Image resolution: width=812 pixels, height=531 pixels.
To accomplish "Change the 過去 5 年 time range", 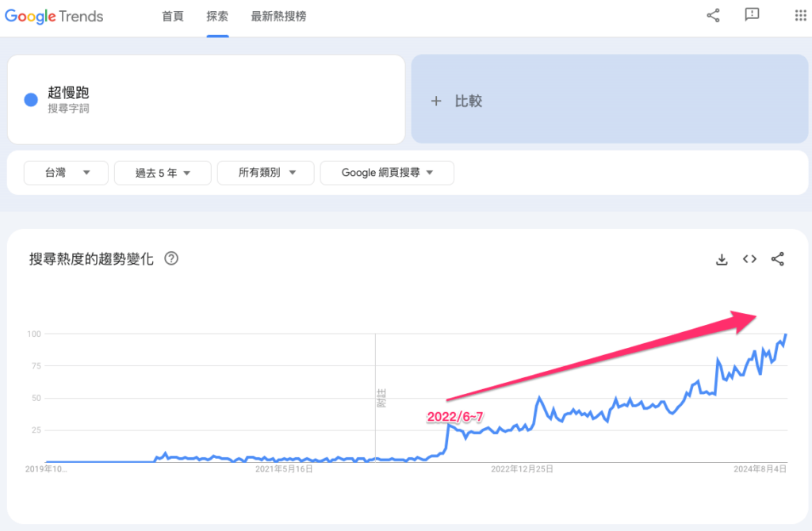I will 163,173.
